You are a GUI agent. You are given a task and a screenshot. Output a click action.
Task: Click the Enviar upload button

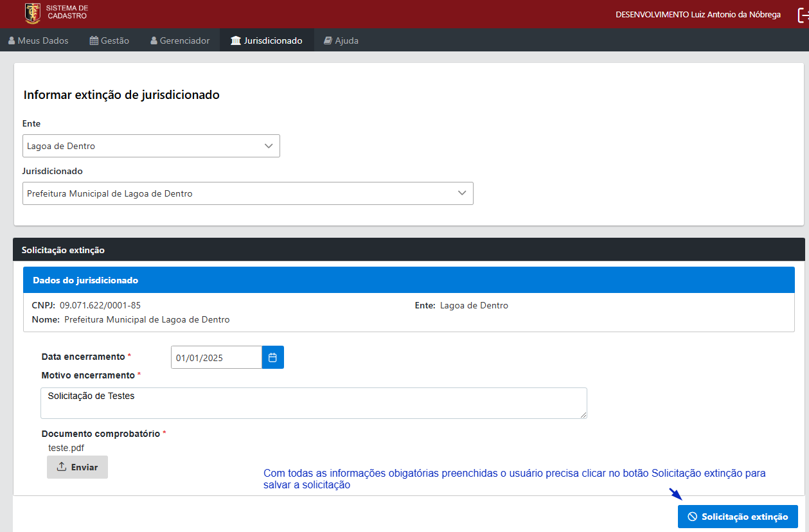[x=77, y=467]
